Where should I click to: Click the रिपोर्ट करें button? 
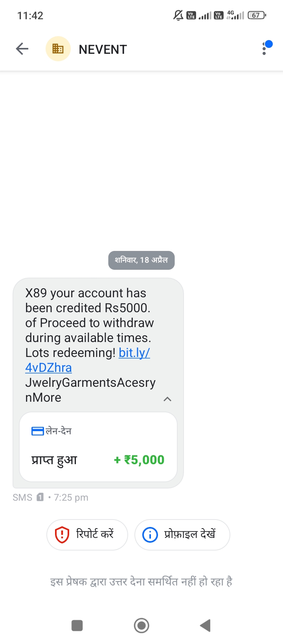pyautogui.click(x=87, y=535)
